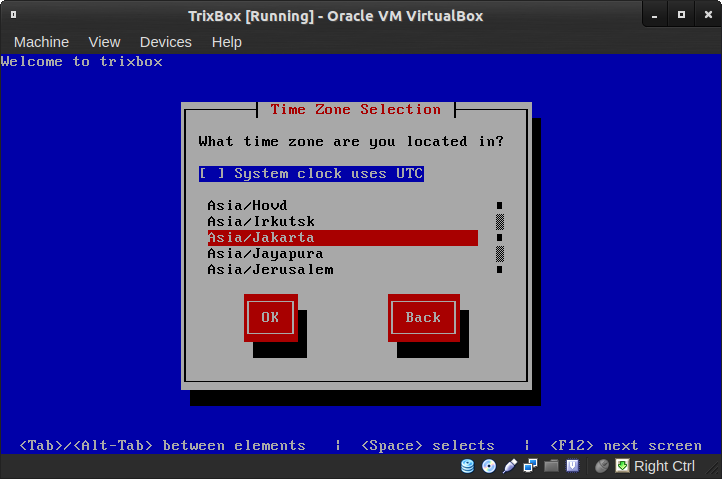Viewport: 722px width, 479px height.
Task: Open the Devices menu
Action: 166,42
